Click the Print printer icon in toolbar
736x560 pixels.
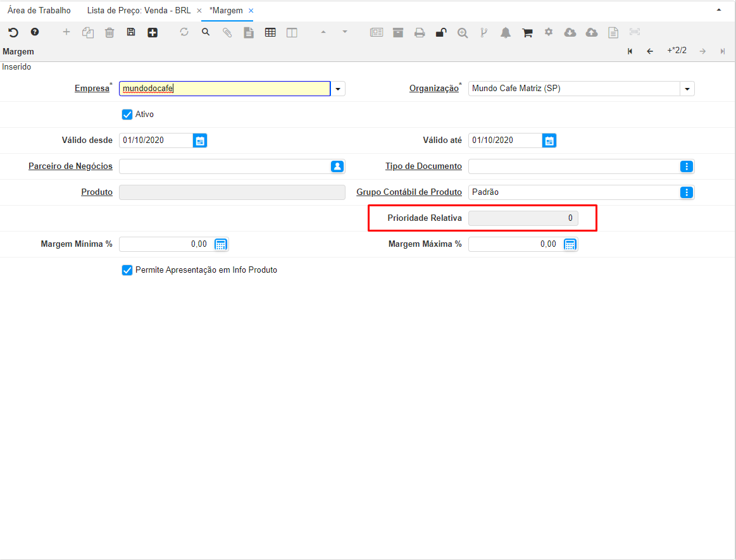click(x=420, y=33)
